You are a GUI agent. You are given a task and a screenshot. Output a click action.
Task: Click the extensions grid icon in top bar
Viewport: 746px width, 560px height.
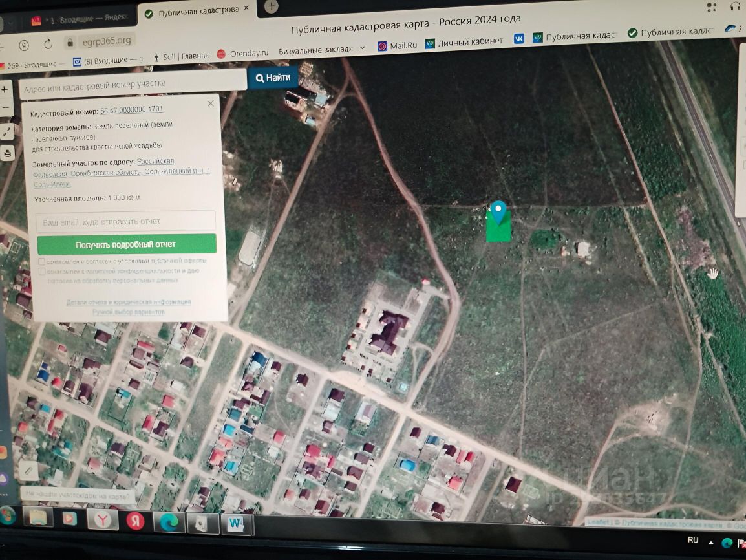tap(712, 6)
